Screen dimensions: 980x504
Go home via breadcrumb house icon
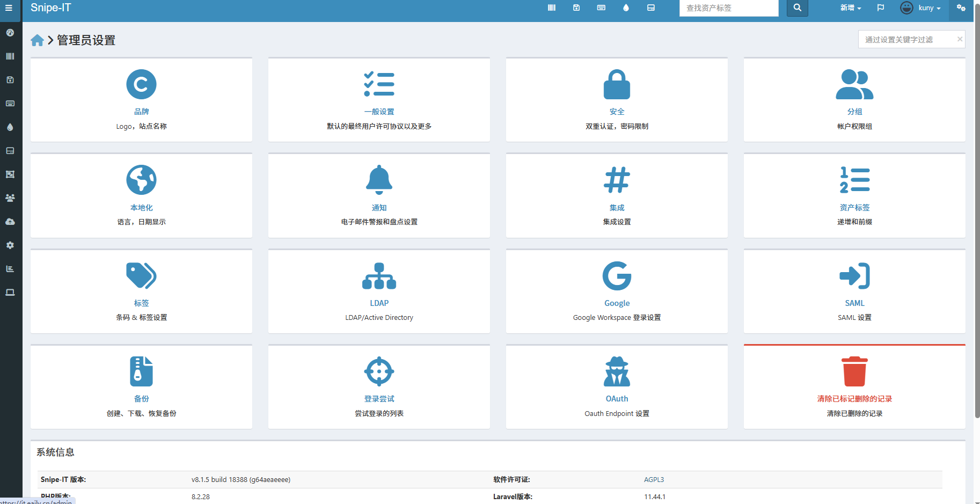(37, 40)
